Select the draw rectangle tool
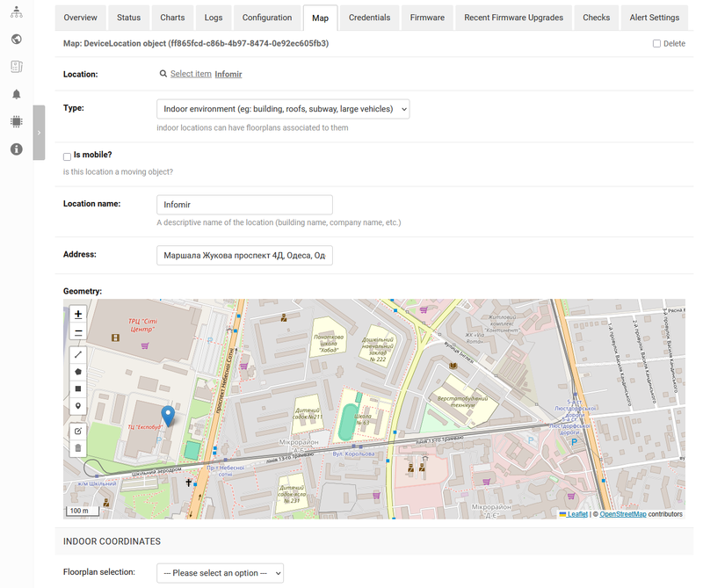The width and height of the screenshot is (703, 588). pyautogui.click(x=78, y=388)
